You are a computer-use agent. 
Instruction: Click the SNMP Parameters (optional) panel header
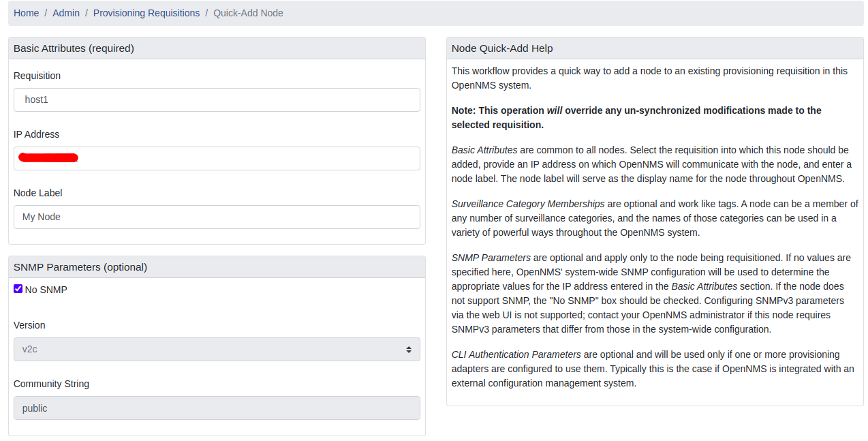click(x=217, y=267)
